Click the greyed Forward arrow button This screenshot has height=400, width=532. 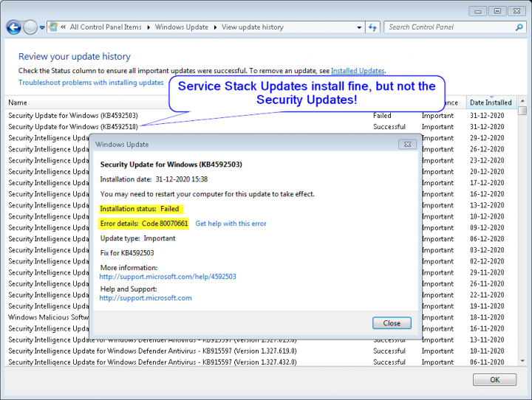tap(30, 27)
